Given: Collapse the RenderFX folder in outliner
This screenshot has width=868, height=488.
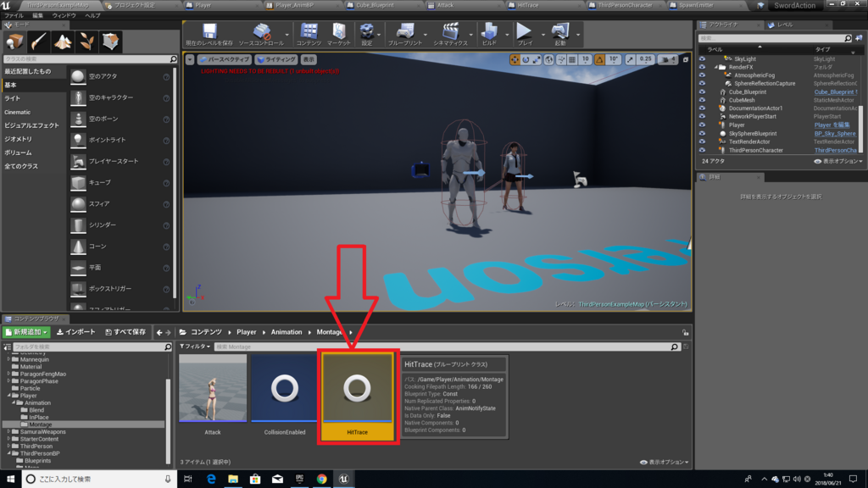Looking at the screenshot, I should tap(715, 67).
